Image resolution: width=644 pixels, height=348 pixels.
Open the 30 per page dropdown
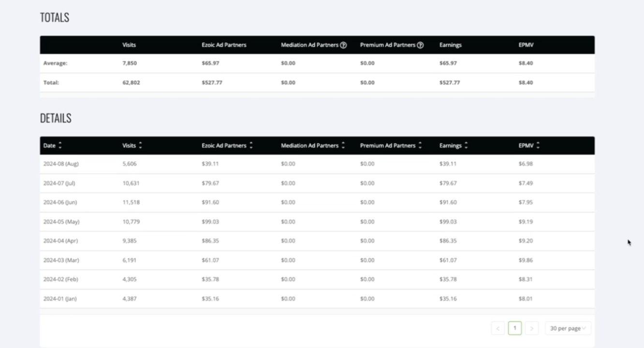(x=568, y=328)
